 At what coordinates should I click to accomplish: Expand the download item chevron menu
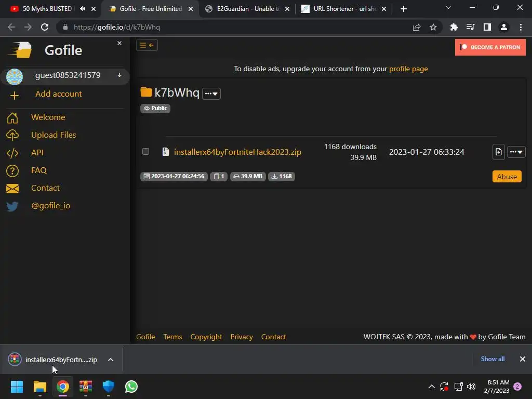point(111,360)
